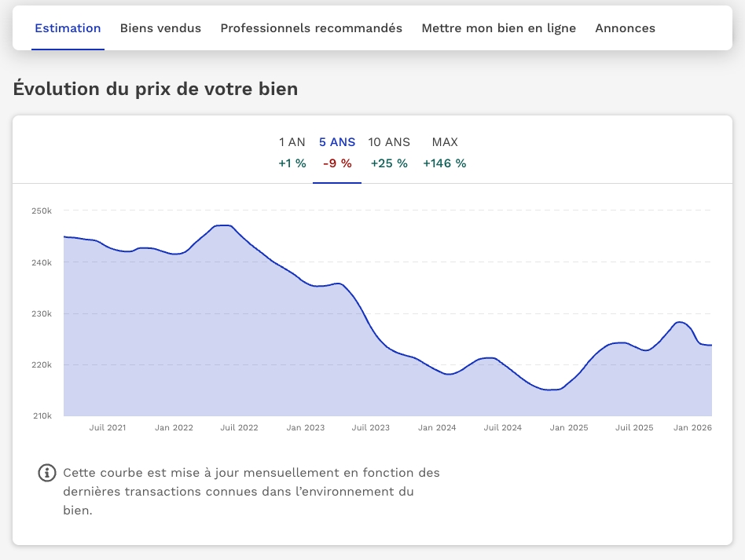The image size is (745, 560).
Task: Select the Annonces tab
Action: tap(625, 28)
